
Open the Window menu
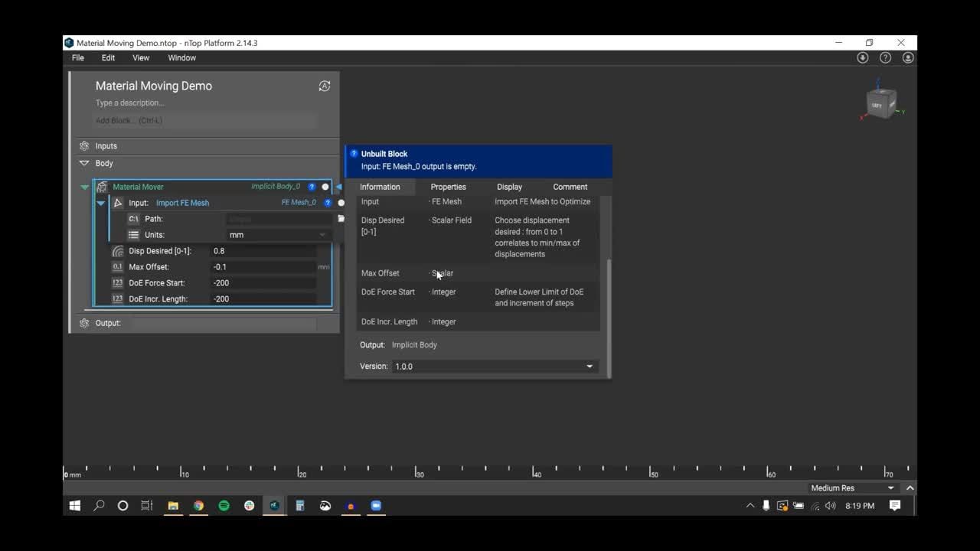click(x=182, y=57)
